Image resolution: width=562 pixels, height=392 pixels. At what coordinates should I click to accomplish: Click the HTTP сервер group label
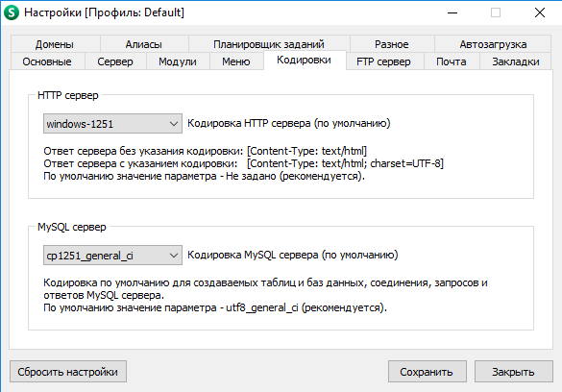[68, 95]
